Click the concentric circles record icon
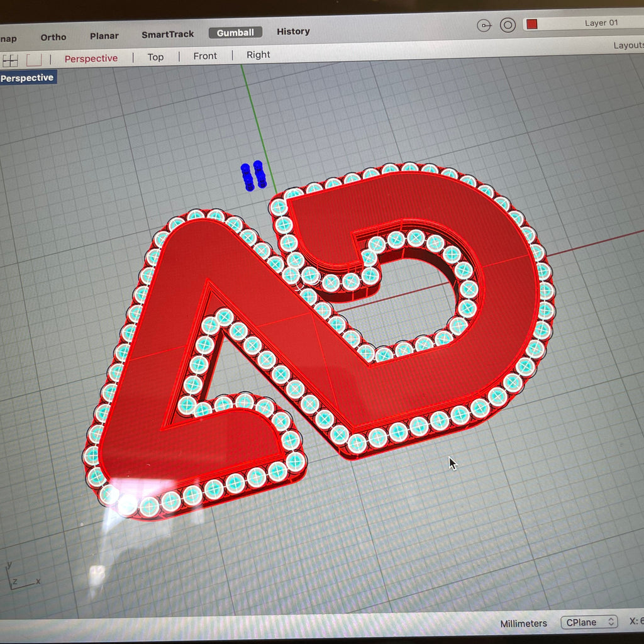 [x=508, y=25]
